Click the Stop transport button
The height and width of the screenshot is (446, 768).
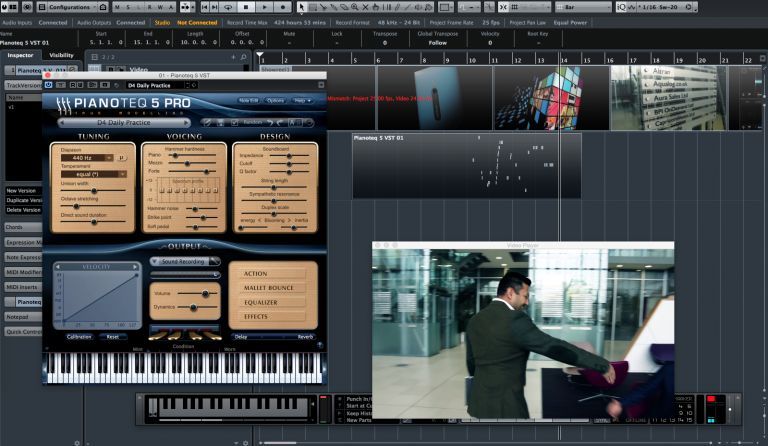[246, 7]
